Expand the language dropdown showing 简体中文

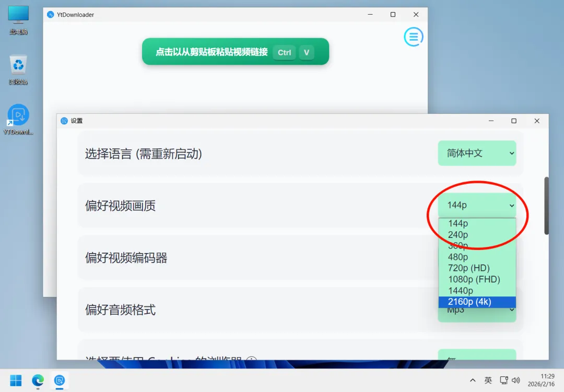click(477, 153)
